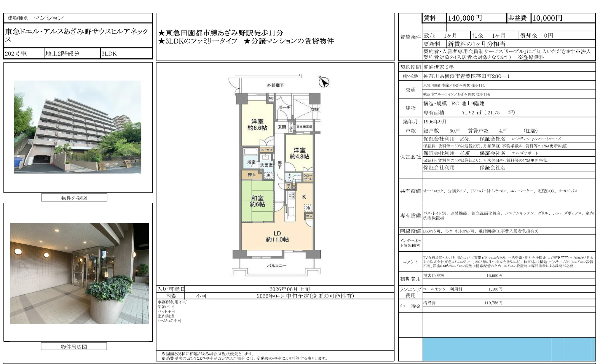The width and height of the screenshot is (600, 364).
Task: Select the sink icon in the 洗面室
Action: pos(266,157)
